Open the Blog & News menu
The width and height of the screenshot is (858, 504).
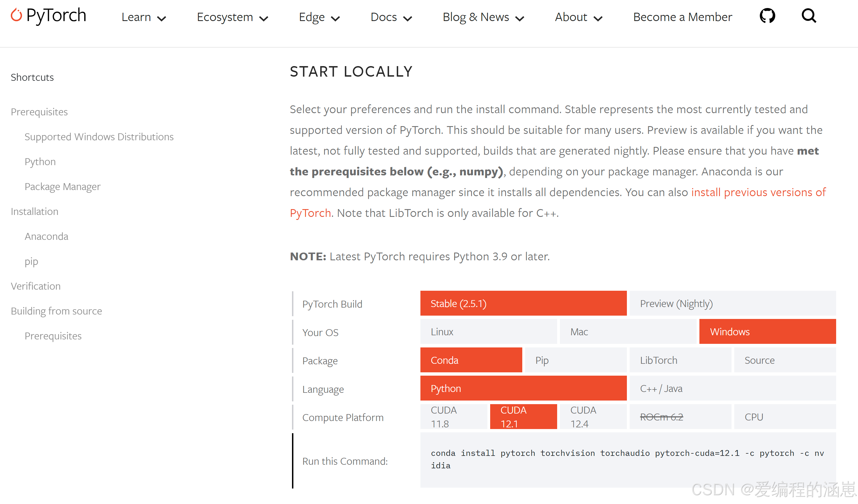click(476, 17)
